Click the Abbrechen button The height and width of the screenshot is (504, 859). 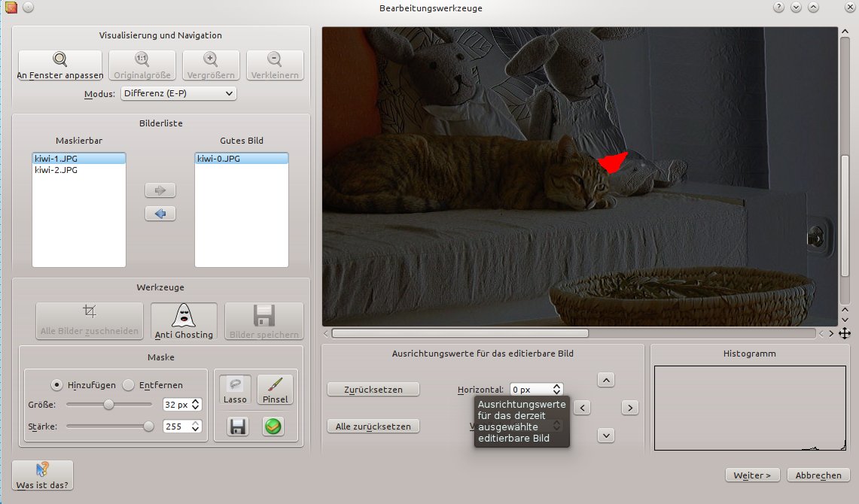point(818,475)
